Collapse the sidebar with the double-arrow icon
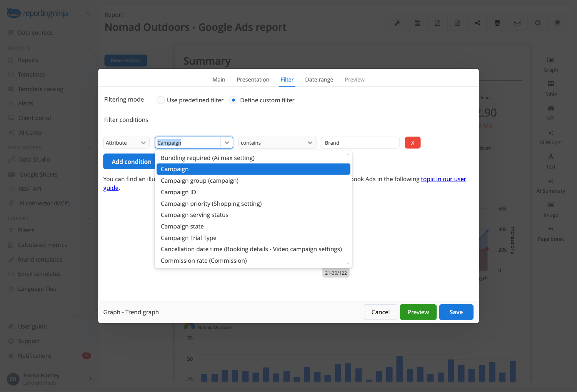The width and height of the screenshot is (577, 392). point(88,13)
